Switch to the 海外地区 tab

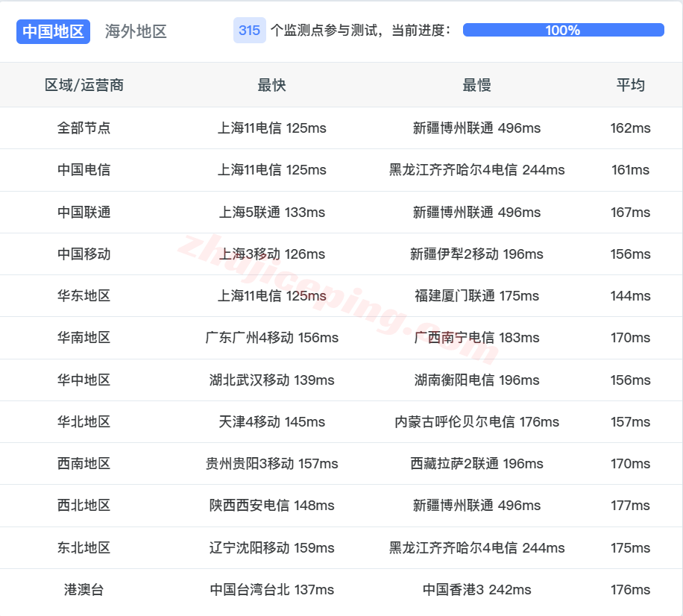tap(136, 31)
